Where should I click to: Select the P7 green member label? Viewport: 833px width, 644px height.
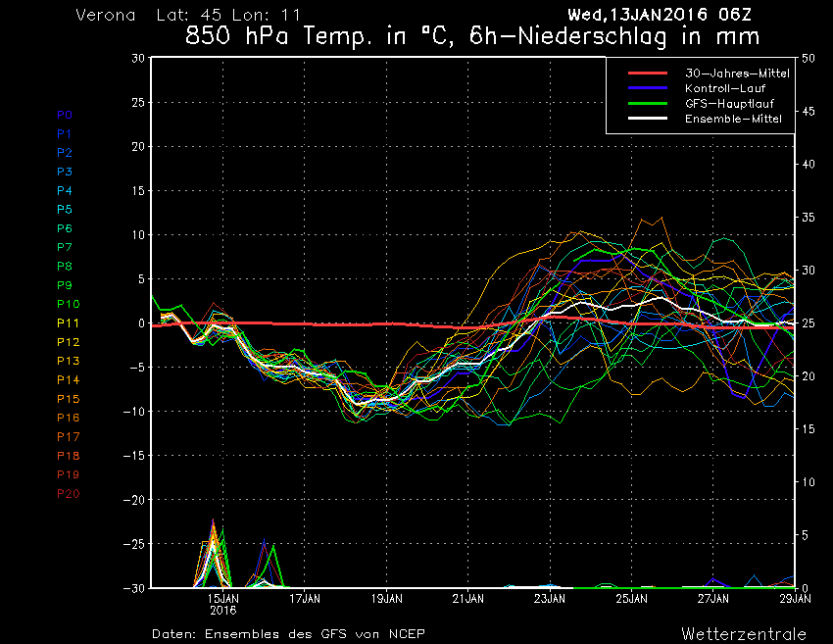pyautogui.click(x=65, y=247)
